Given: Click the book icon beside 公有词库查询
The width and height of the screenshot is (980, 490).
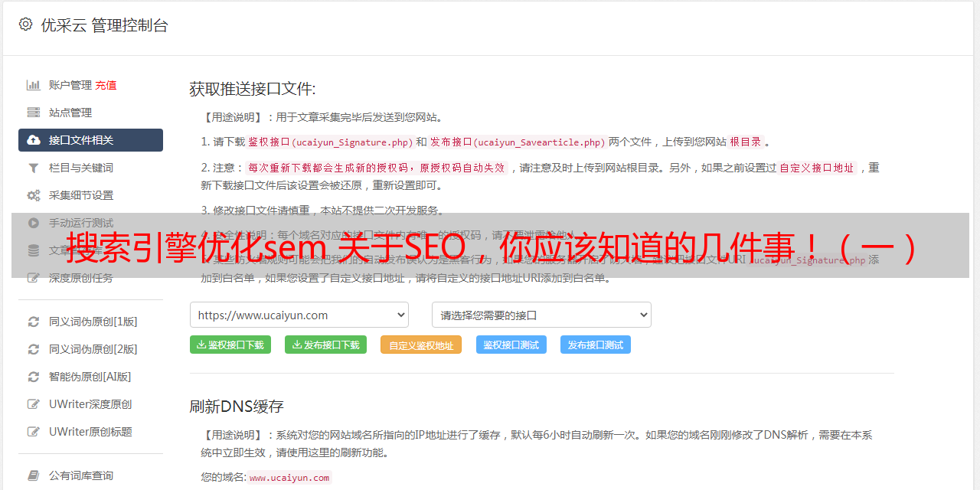Looking at the screenshot, I should click(x=34, y=475).
